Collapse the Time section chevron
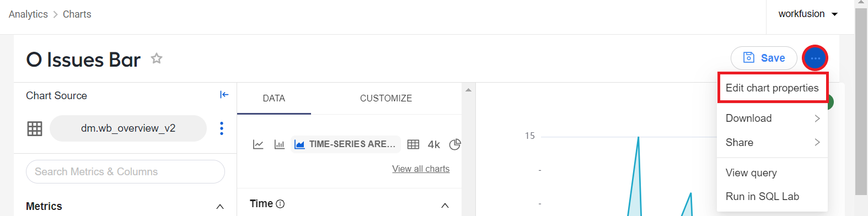 click(x=445, y=206)
